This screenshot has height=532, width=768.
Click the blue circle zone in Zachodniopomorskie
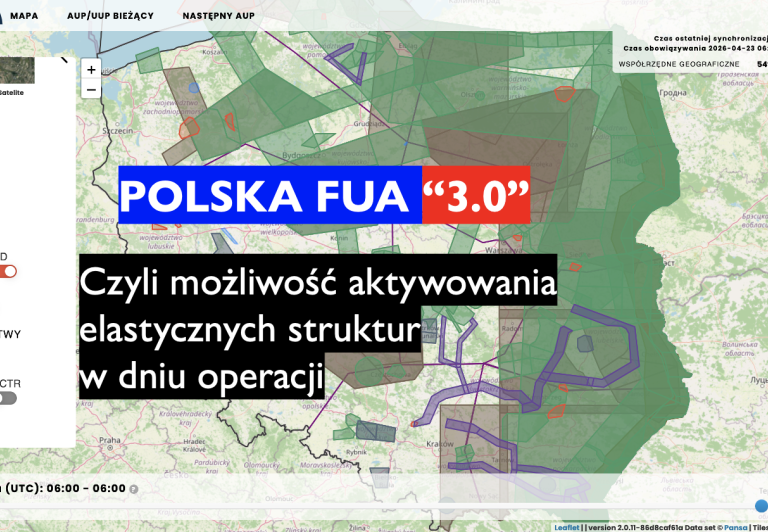point(194,88)
